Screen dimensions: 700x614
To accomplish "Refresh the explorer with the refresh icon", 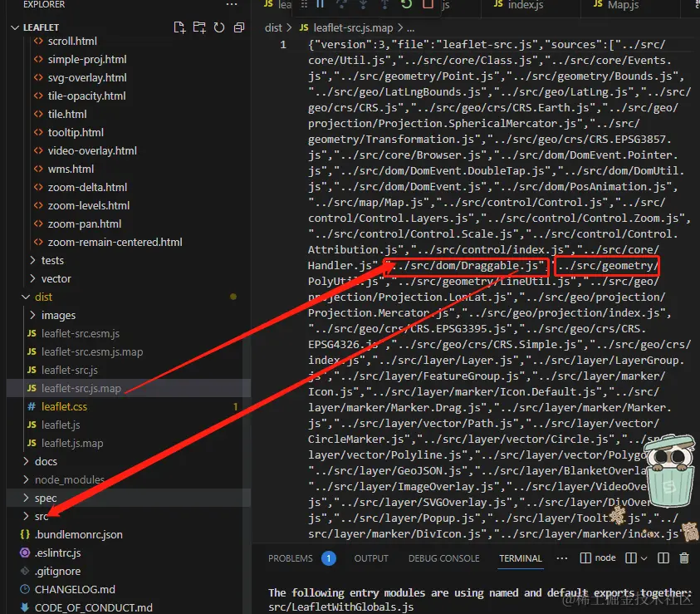I will pos(218,27).
